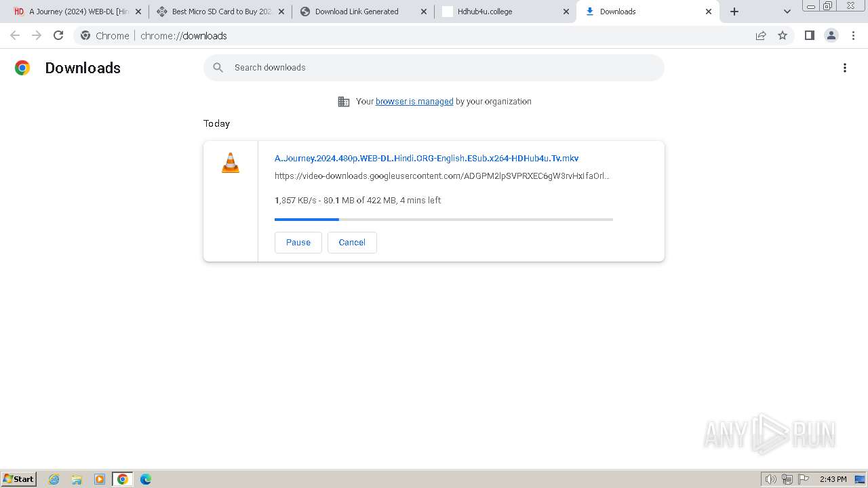Open File Explorer from taskbar
This screenshot has height=488, width=868.
tap(77, 479)
